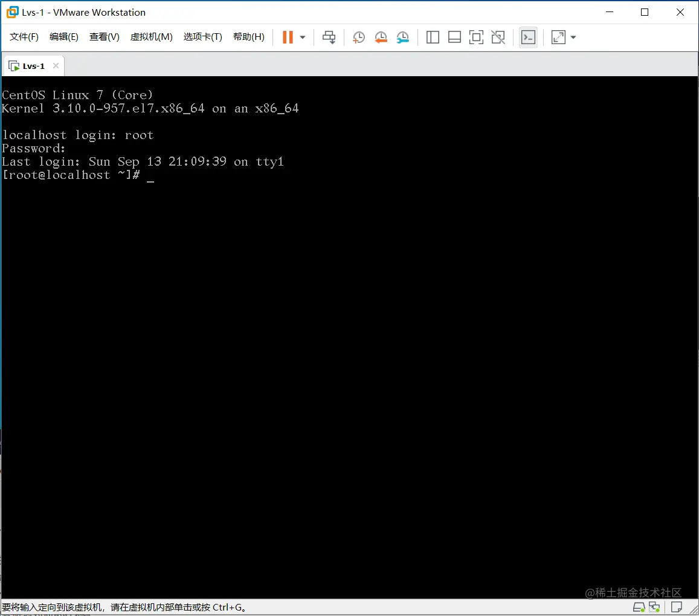Close the VMware Workstation window

pyautogui.click(x=680, y=12)
